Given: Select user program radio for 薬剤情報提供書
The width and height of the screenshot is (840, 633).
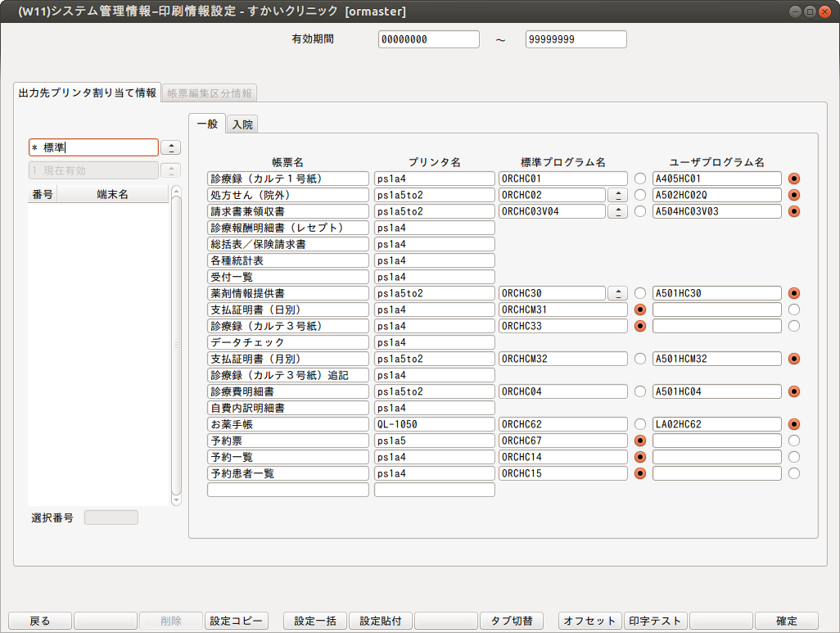Looking at the screenshot, I should coord(794,293).
